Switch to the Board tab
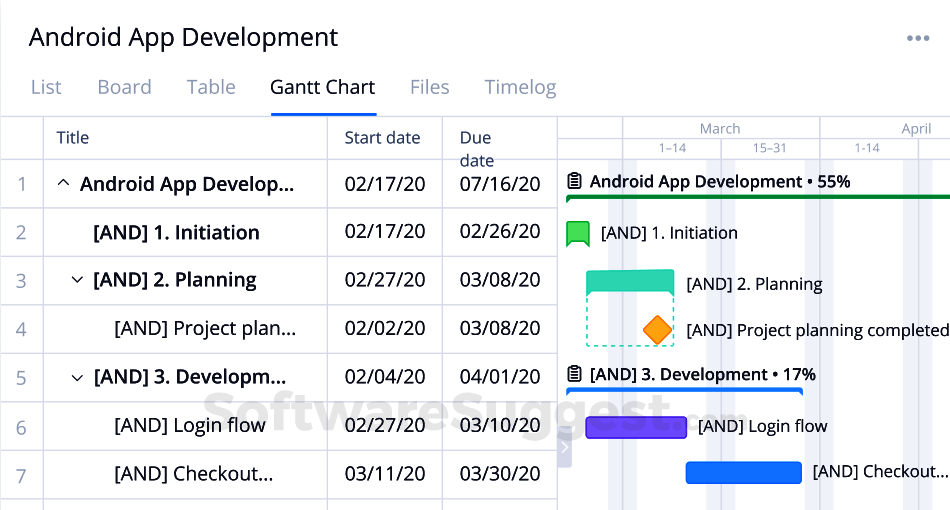 [124, 87]
